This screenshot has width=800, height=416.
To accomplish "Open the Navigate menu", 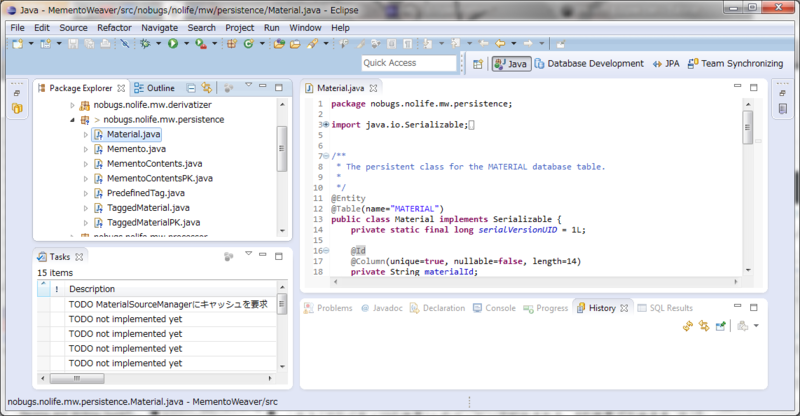I will pos(159,28).
